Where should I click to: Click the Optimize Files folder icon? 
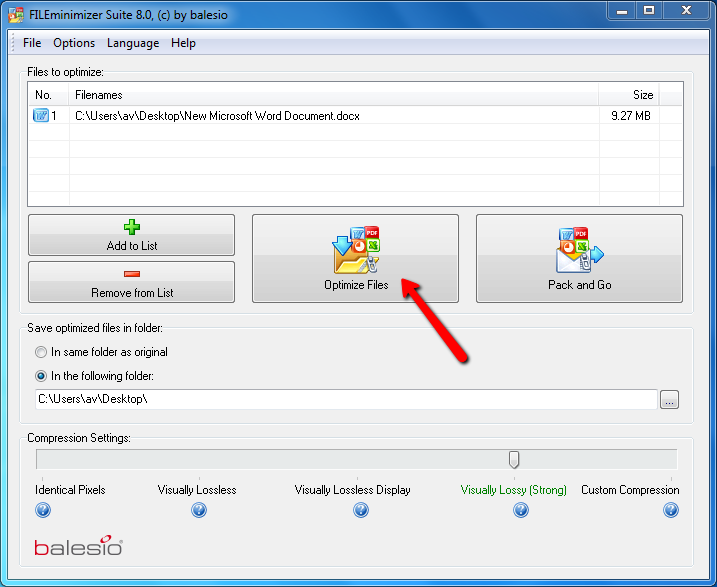point(356,250)
